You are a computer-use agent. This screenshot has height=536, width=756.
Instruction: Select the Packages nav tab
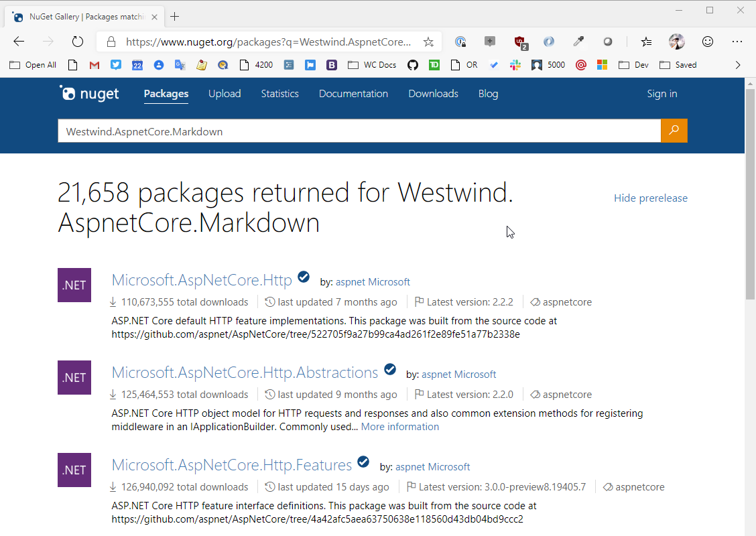[x=166, y=94]
